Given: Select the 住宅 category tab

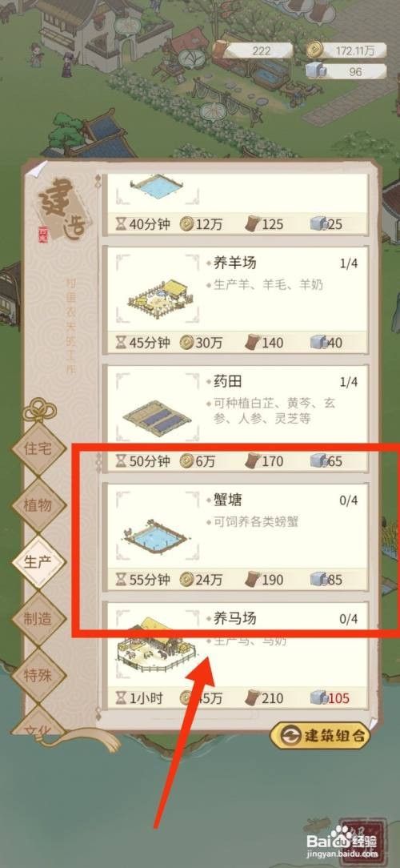Looking at the screenshot, I should (x=38, y=448).
